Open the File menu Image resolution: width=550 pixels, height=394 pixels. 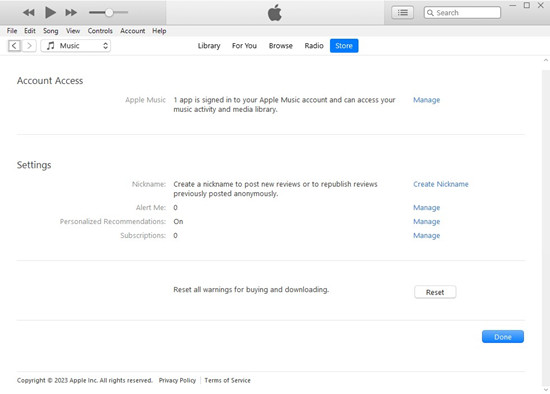(x=12, y=31)
